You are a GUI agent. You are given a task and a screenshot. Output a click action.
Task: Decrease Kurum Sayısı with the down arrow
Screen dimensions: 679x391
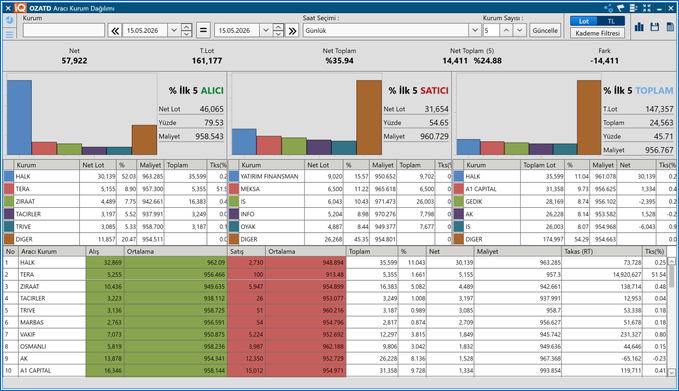click(x=520, y=30)
